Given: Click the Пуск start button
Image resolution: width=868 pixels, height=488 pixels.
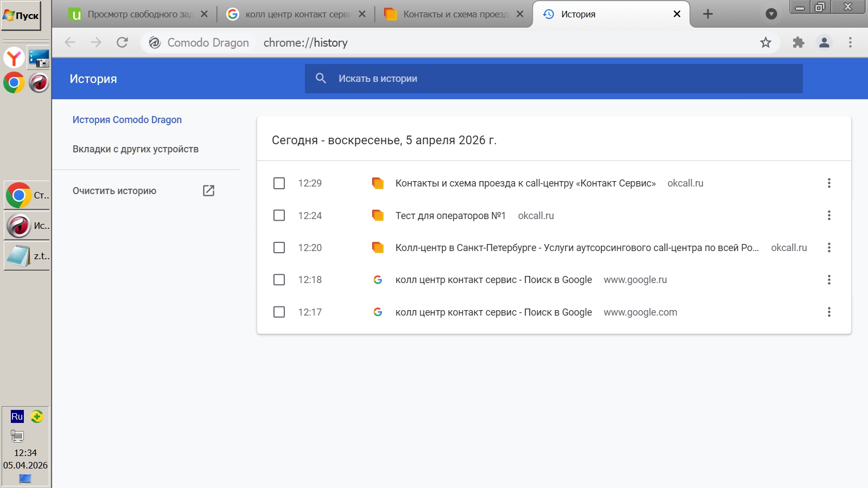Looking at the screenshot, I should [x=21, y=16].
